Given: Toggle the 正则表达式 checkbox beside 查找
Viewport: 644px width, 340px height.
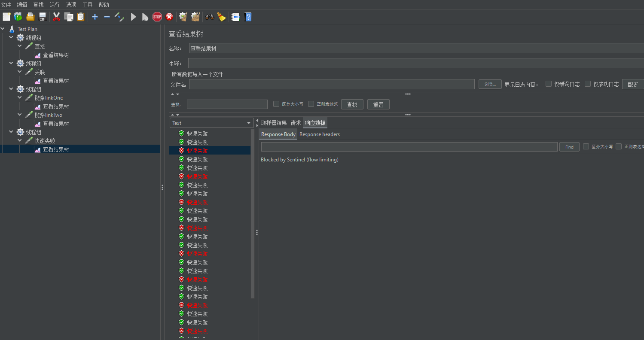Looking at the screenshot, I should (x=311, y=104).
